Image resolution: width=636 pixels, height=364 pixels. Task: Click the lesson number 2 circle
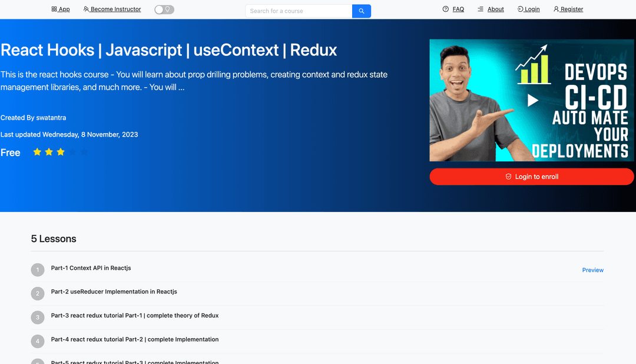pyautogui.click(x=38, y=293)
